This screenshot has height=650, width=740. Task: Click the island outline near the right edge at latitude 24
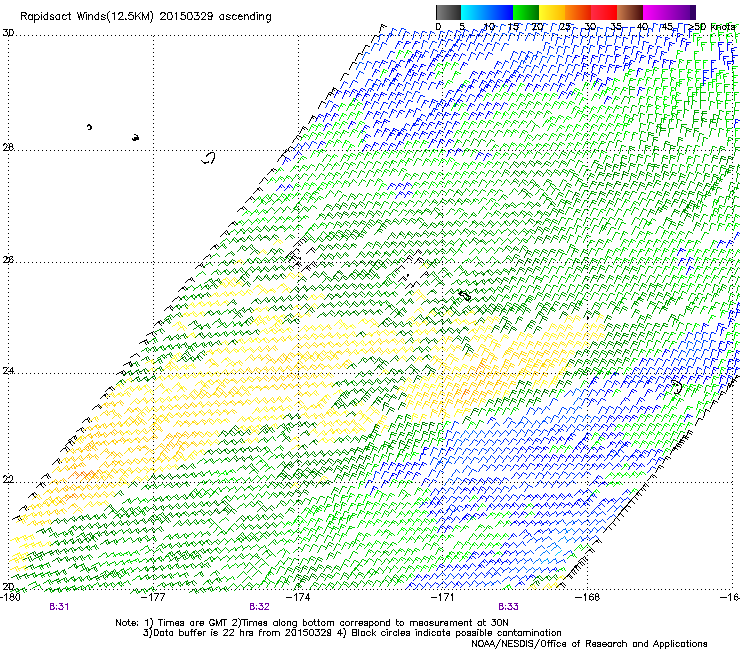[x=677, y=387]
